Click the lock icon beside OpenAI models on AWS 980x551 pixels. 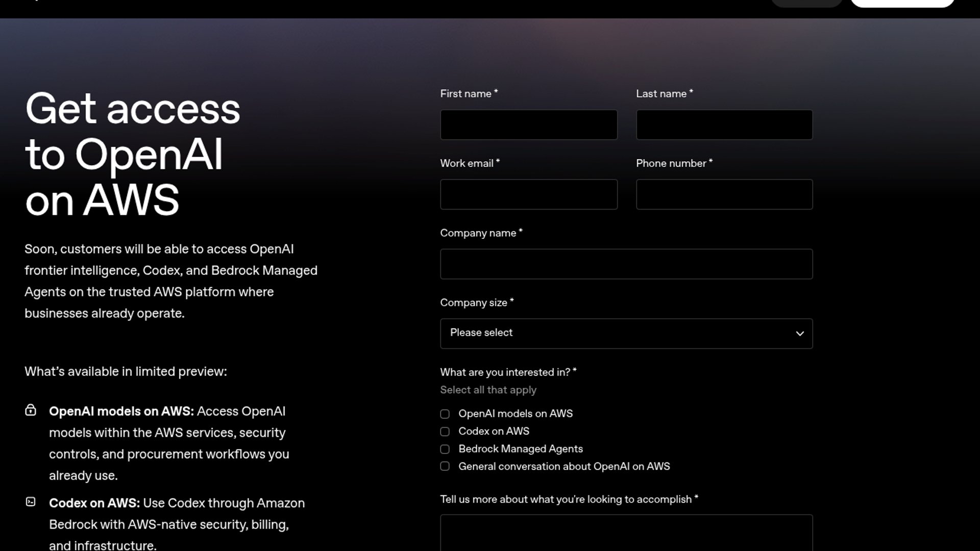[x=31, y=410]
